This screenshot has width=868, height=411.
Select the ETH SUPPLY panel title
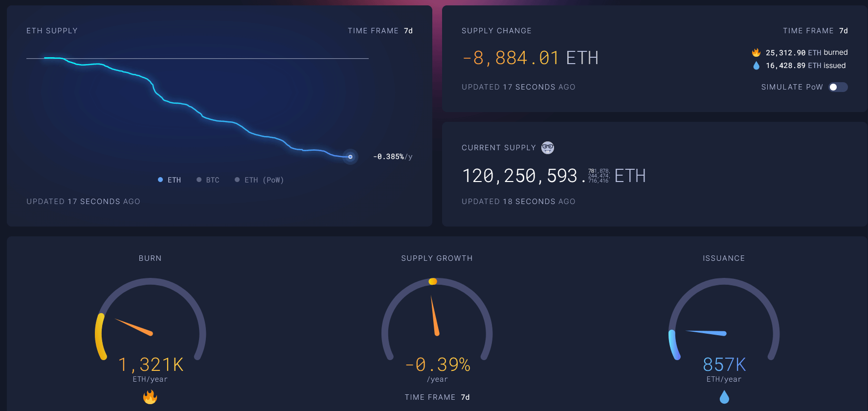pyautogui.click(x=52, y=30)
